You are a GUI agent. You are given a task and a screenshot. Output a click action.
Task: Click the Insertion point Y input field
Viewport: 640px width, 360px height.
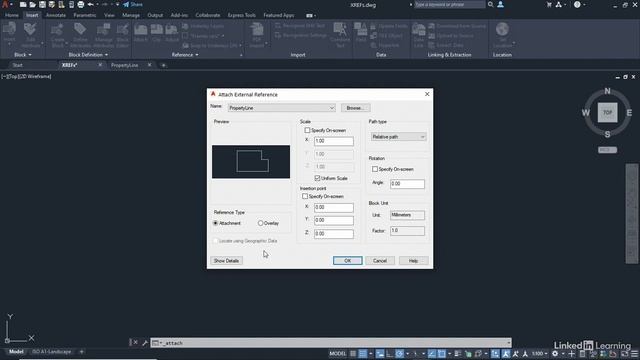[x=333, y=220]
